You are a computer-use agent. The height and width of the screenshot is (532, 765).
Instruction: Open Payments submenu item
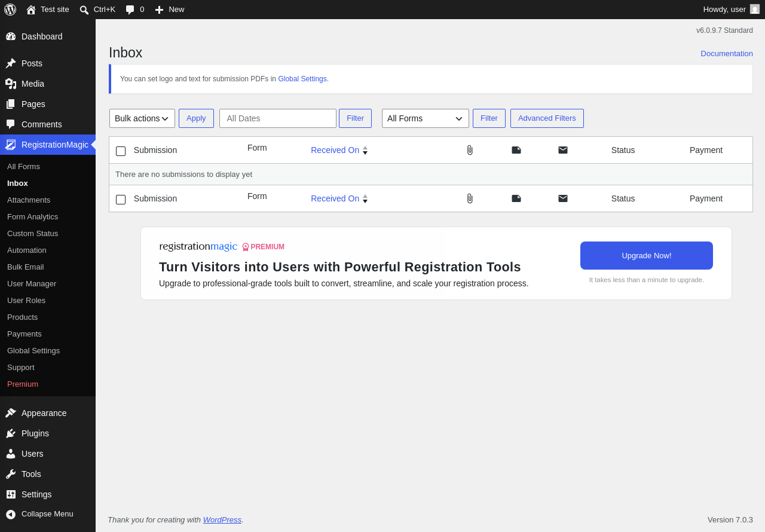click(x=48, y=334)
